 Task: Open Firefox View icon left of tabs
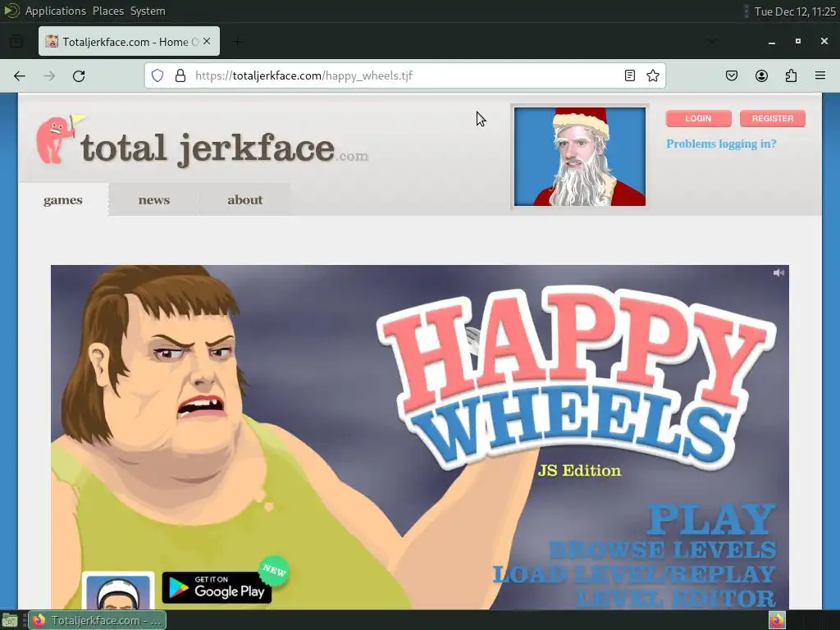click(16, 41)
